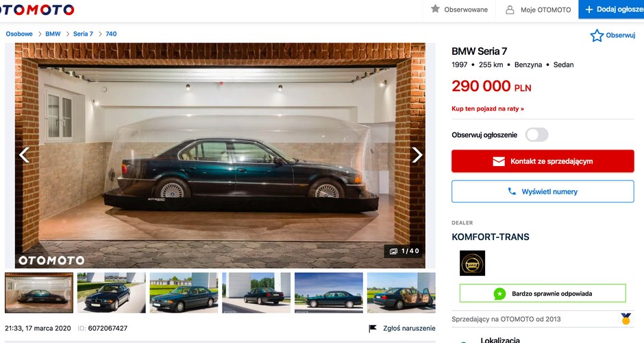Show next photo with right arrow
Viewport: 644px width, 343px height.
pyautogui.click(x=417, y=155)
